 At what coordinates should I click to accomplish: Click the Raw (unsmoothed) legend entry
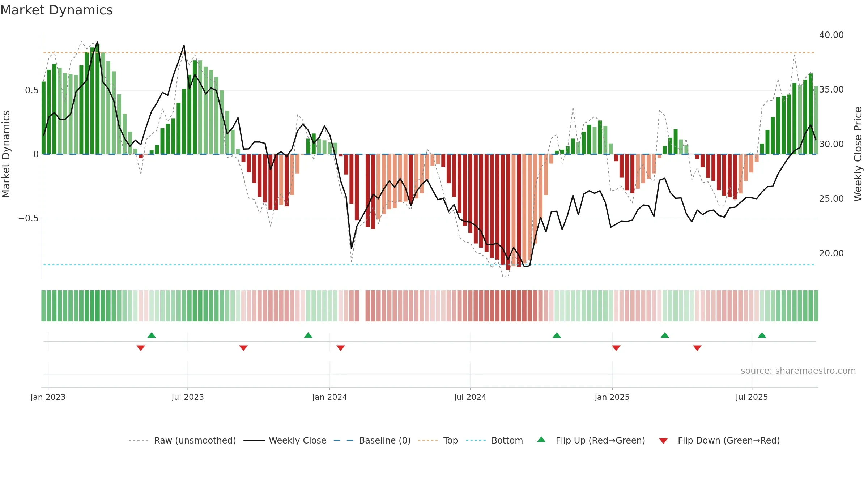pyautogui.click(x=182, y=440)
